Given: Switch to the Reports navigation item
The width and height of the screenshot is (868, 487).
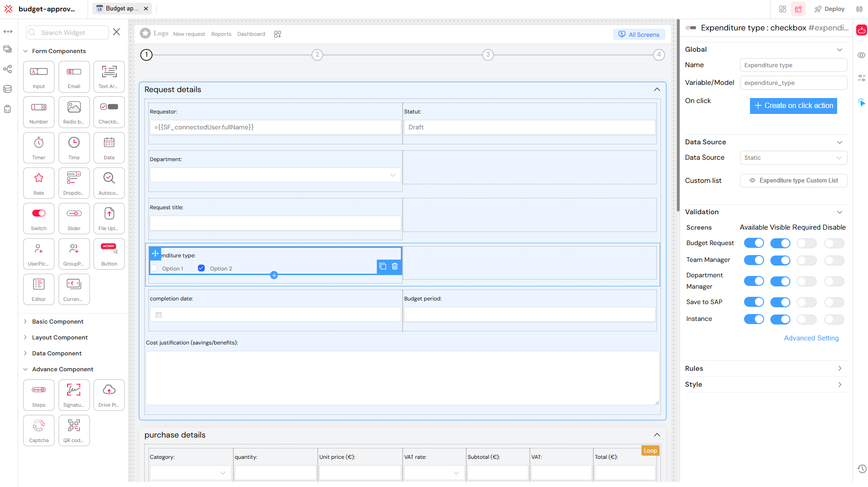Looking at the screenshot, I should (221, 34).
